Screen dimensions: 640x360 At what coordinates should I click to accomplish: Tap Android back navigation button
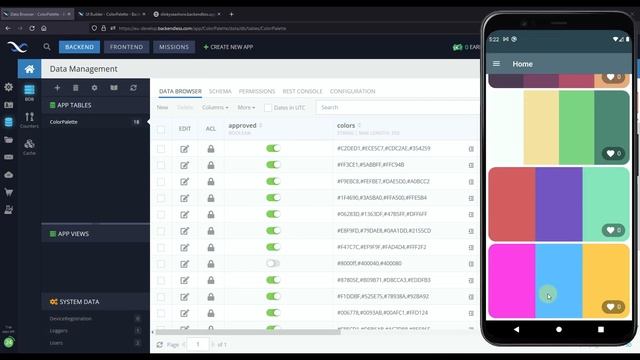[x=517, y=329]
